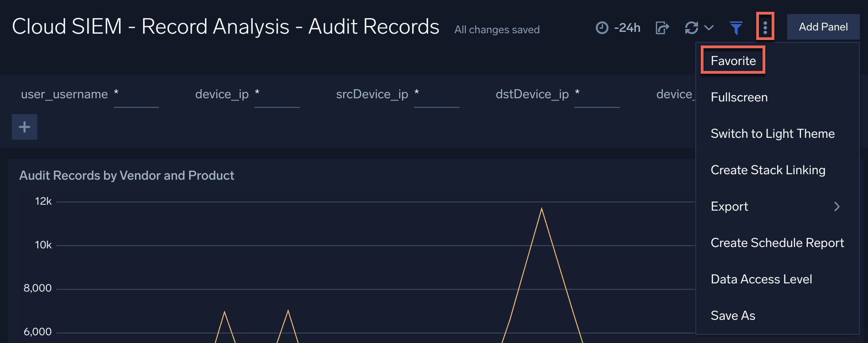The height and width of the screenshot is (343, 868).
Task: Click the share dashboard icon
Action: tap(662, 28)
